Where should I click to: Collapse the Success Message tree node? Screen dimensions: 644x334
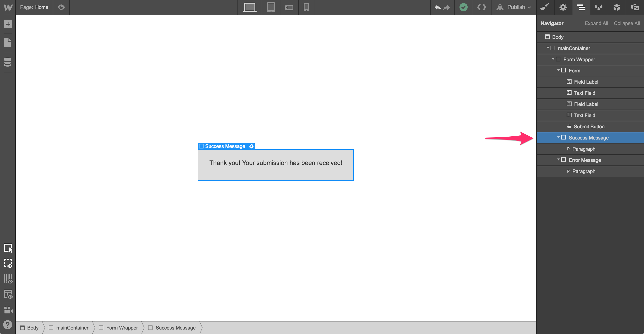(558, 137)
